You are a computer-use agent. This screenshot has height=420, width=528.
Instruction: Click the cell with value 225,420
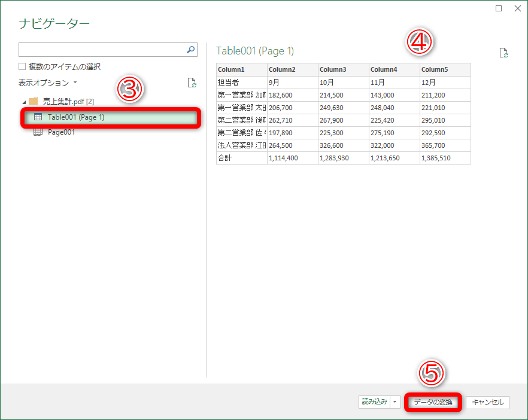tap(395, 120)
